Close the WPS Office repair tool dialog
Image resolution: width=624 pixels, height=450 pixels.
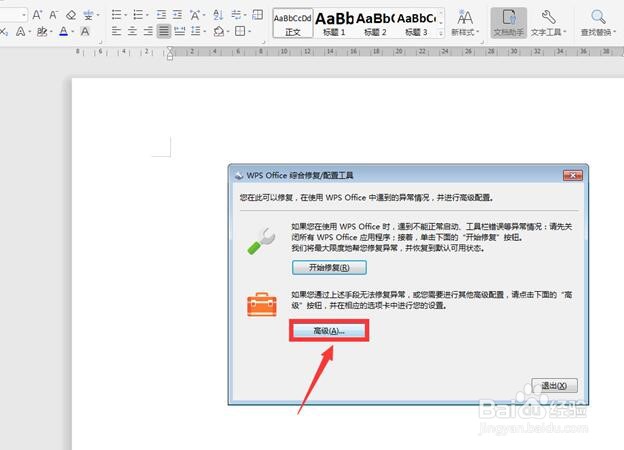coord(573,175)
